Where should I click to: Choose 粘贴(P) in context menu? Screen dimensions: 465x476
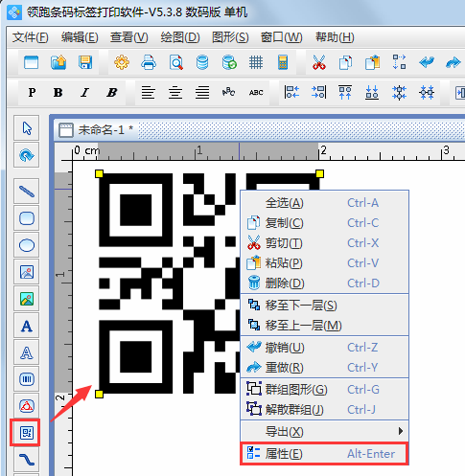(324, 263)
